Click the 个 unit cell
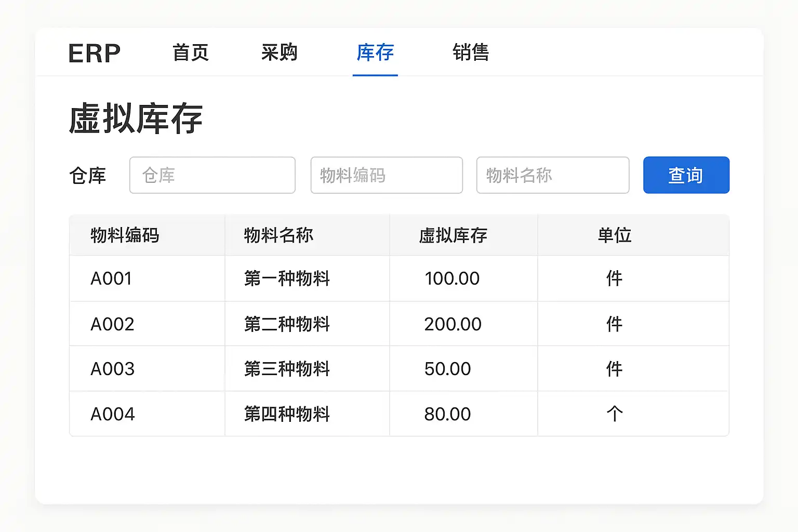Viewport: 798px width, 532px height. click(x=614, y=414)
